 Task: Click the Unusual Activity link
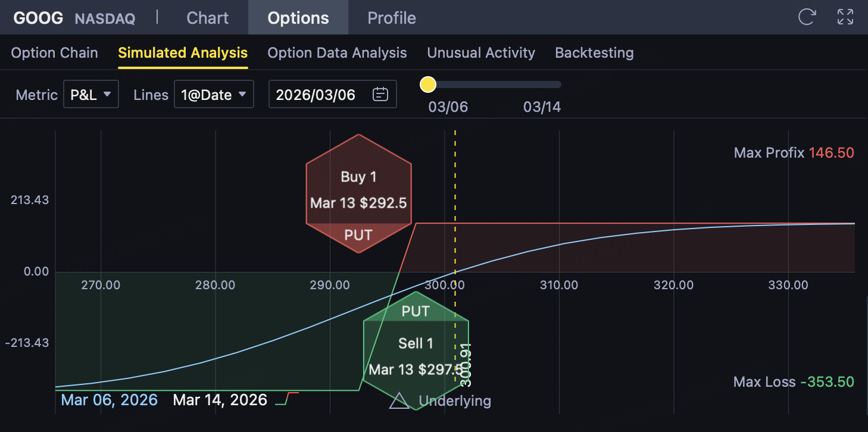pos(481,53)
